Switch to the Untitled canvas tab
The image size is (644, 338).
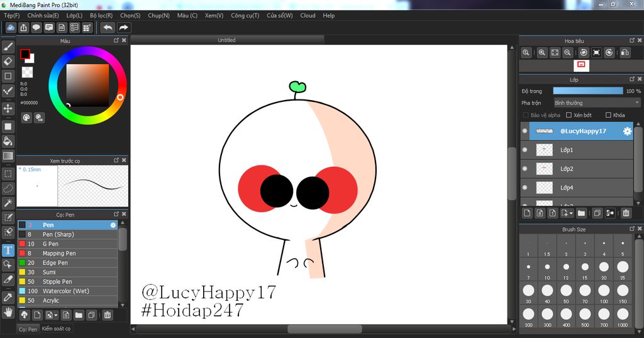[226, 40]
